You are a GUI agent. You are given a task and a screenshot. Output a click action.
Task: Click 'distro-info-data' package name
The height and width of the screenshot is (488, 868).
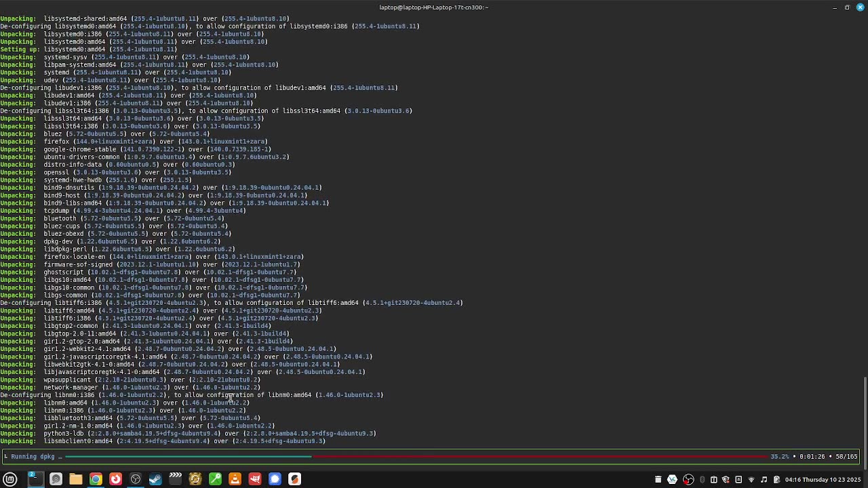pyautogui.click(x=73, y=165)
